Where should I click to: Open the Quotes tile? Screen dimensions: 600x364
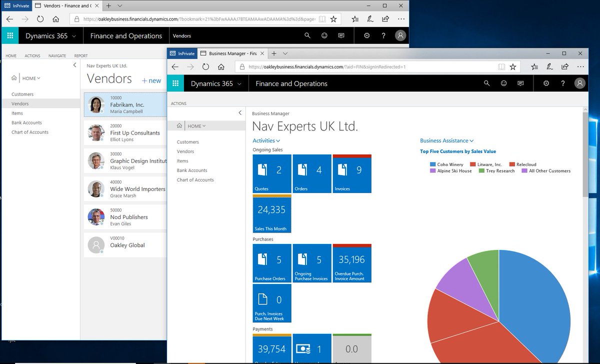coord(272,173)
